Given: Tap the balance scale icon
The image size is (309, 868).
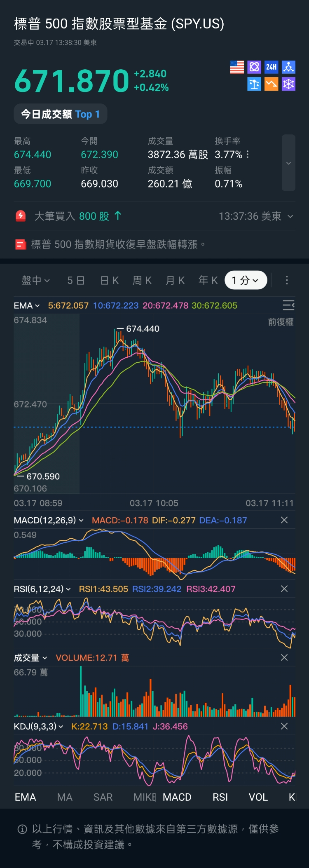Looking at the screenshot, I should [254, 84].
